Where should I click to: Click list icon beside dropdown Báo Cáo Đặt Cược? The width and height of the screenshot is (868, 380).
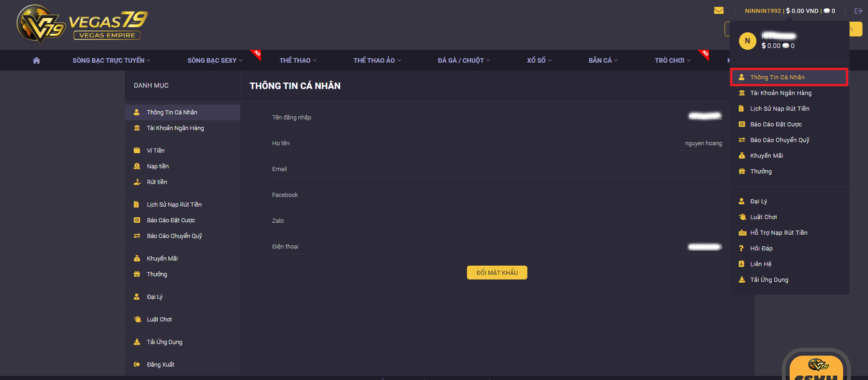pyautogui.click(x=742, y=124)
